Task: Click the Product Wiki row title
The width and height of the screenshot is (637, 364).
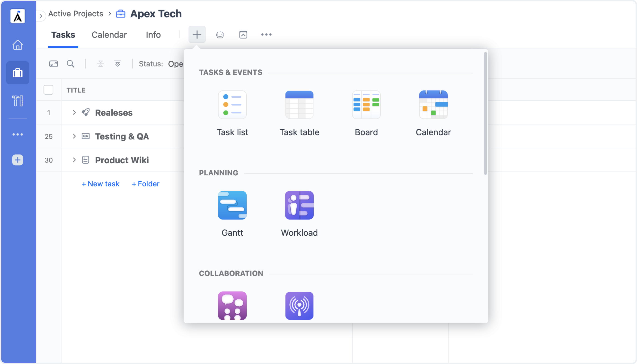Action: (122, 160)
